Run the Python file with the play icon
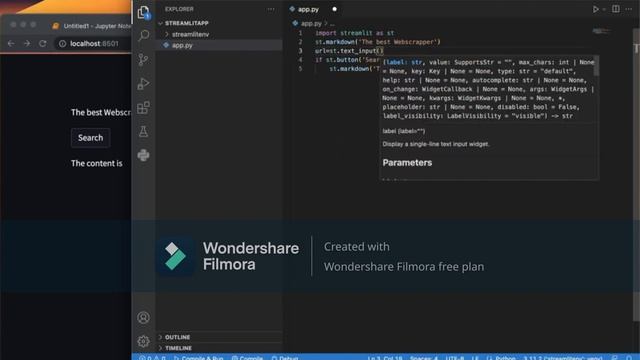The height and width of the screenshot is (360, 640). pos(596,9)
